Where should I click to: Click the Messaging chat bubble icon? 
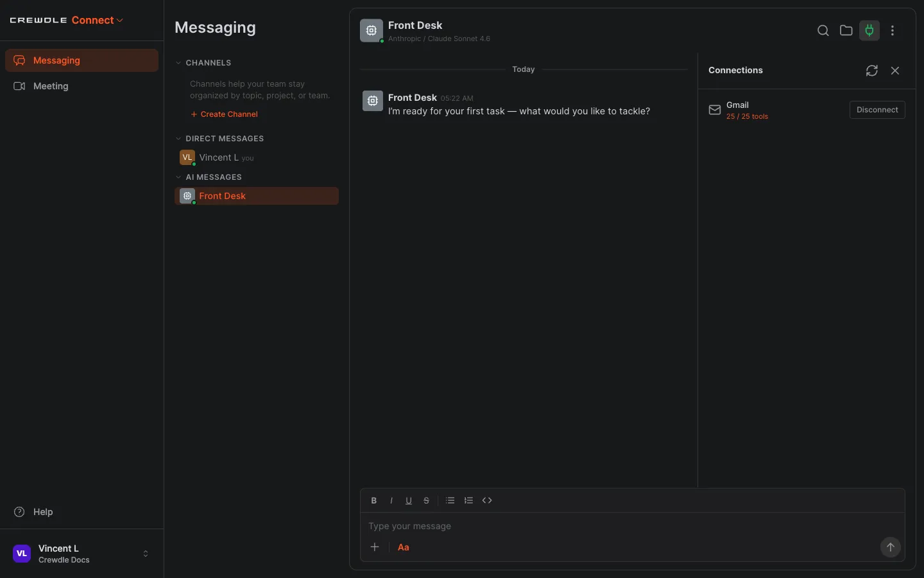point(19,60)
